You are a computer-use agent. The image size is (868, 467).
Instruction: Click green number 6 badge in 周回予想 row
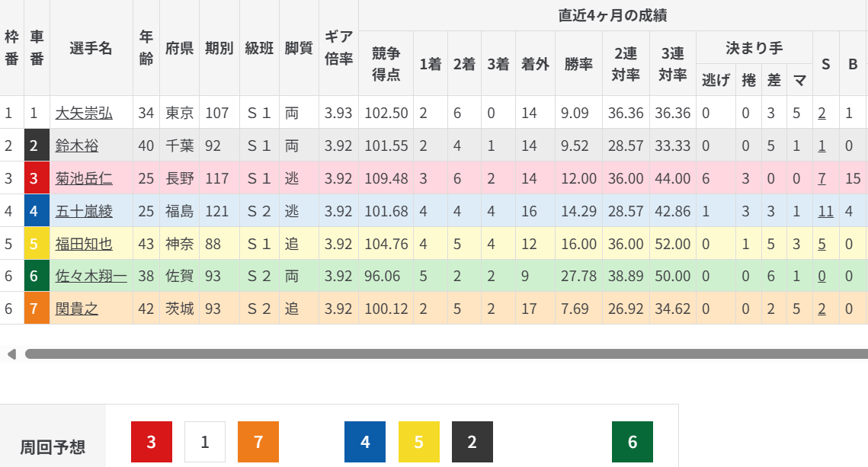coord(633,442)
